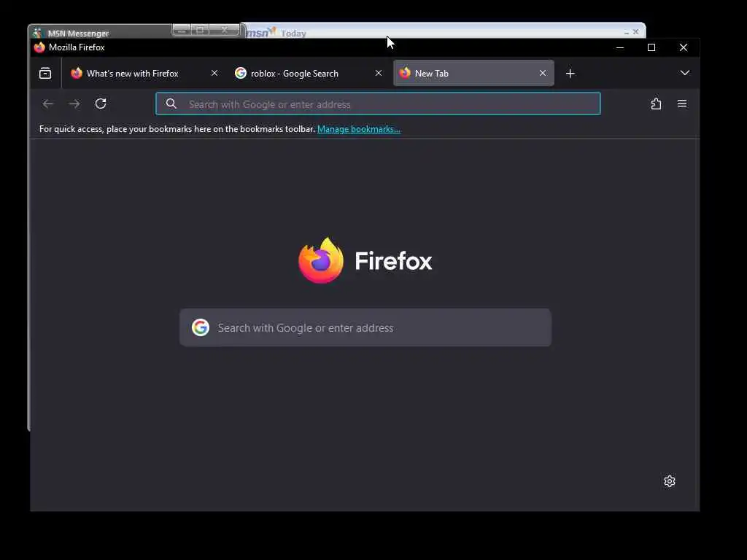Click the Firefox icon in title bar

(x=39, y=47)
